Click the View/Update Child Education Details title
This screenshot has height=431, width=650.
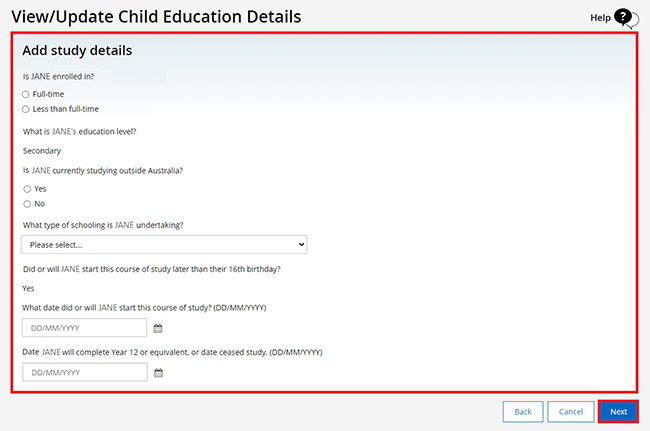[x=156, y=17]
